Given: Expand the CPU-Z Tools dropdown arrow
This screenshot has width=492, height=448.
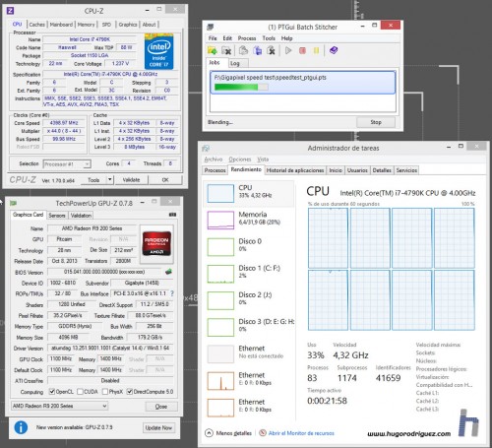Looking at the screenshot, I should click(x=110, y=179).
